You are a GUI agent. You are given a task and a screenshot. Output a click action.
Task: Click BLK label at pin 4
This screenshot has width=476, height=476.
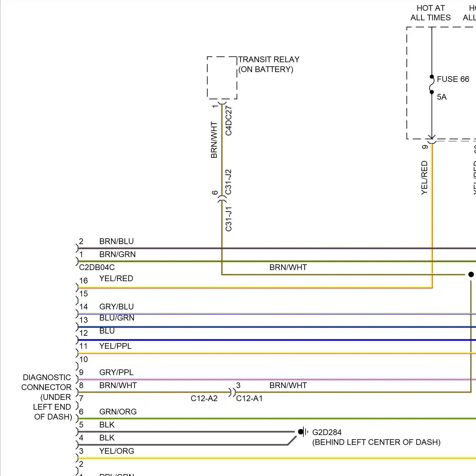click(x=107, y=438)
